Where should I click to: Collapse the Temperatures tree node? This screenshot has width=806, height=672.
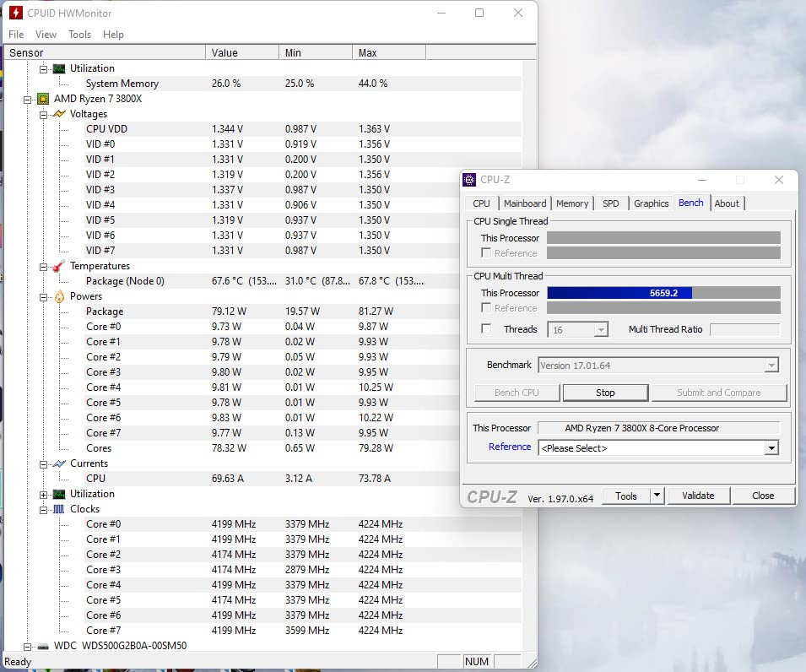[x=43, y=267]
